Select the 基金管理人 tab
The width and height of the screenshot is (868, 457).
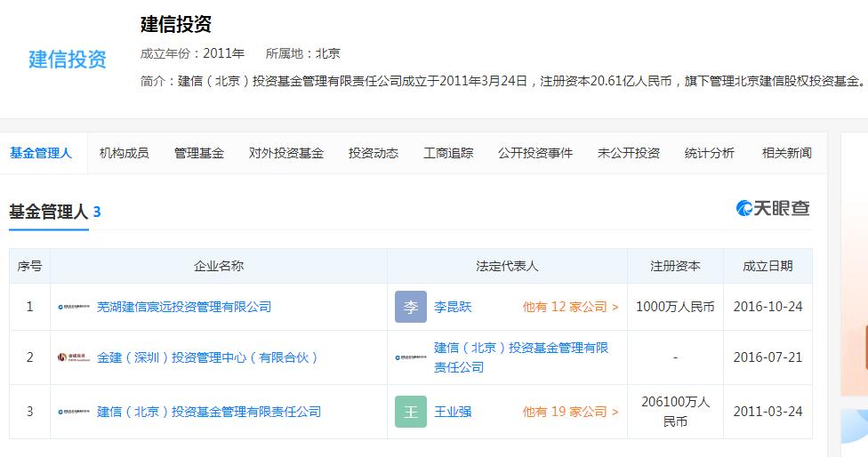pos(41,153)
